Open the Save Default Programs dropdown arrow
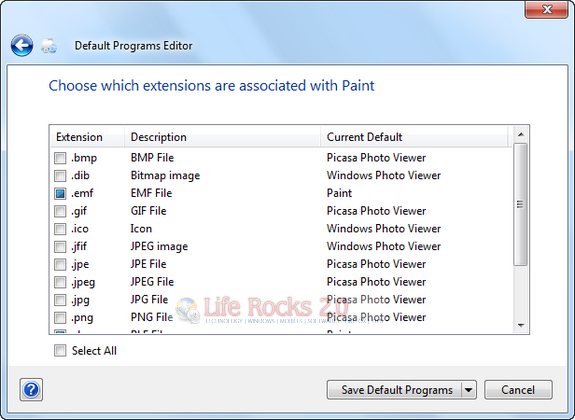The height and width of the screenshot is (420, 575). coord(469,390)
